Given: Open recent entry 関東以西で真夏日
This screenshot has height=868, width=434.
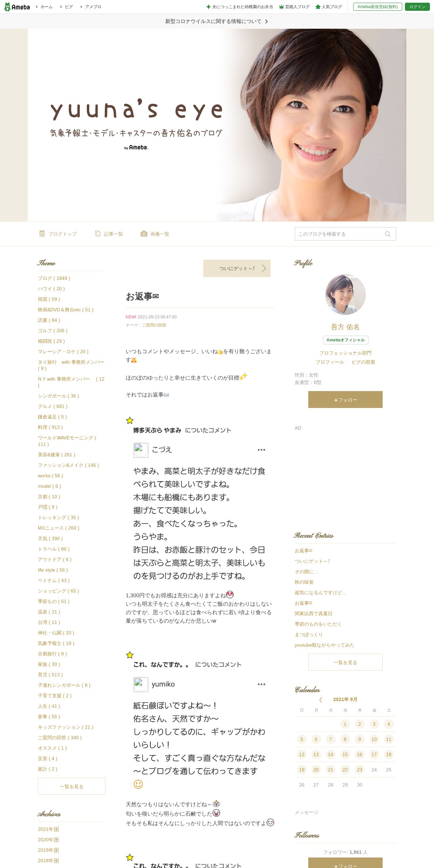Looking at the screenshot, I should pyautogui.click(x=314, y=613).
